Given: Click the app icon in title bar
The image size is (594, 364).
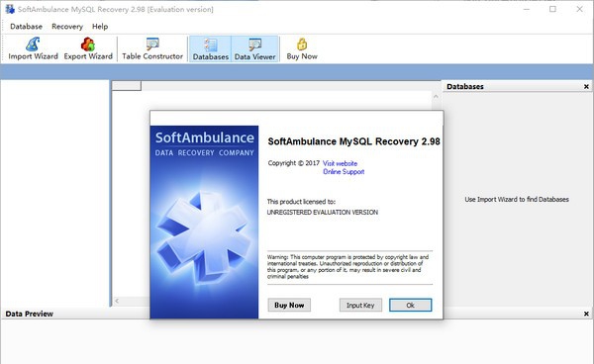Looking at the screenshot, I should coord(10,9).
